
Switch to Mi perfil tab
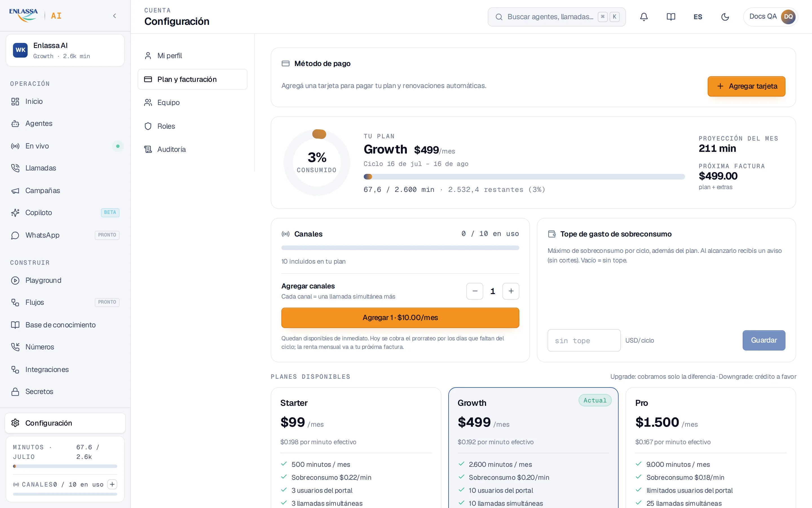point(193,56)
